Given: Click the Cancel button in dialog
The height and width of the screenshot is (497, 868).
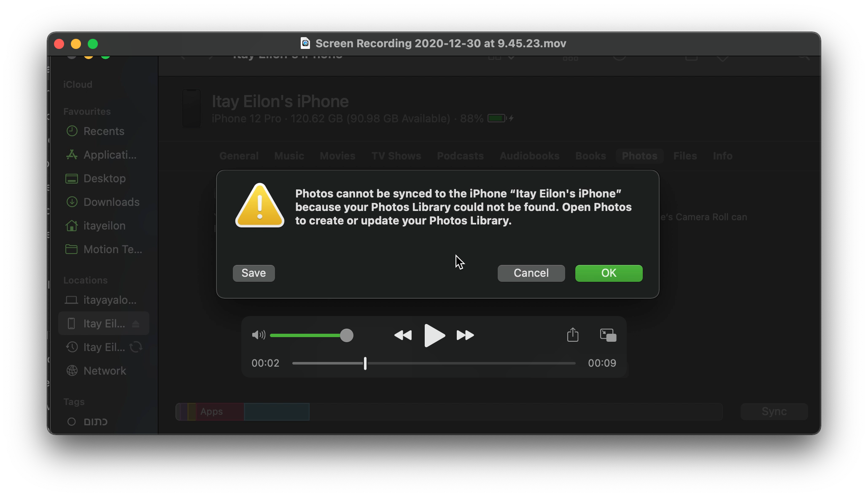Looking at the screenshot, I should (x=531, y=273).
